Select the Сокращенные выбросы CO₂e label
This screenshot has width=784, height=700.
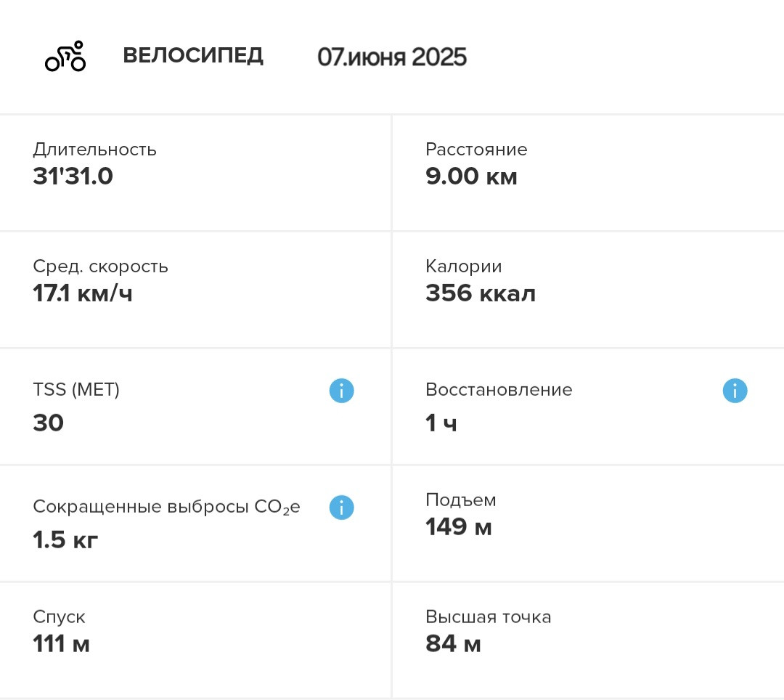(x=166, y=507)
